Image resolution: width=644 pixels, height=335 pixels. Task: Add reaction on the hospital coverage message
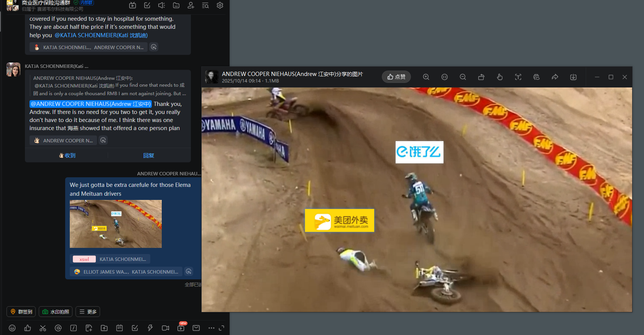click(154, 47)
